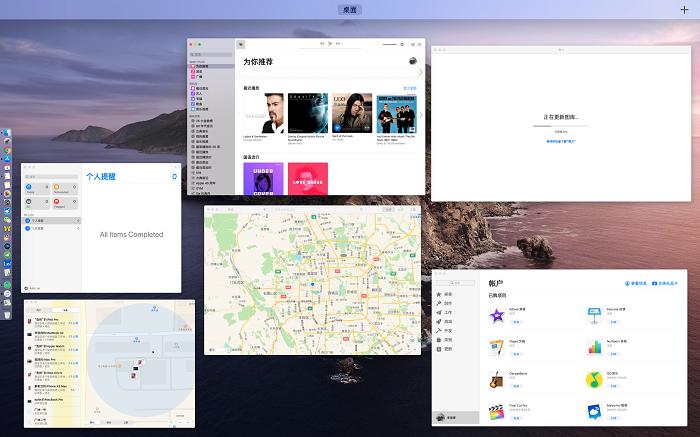Open the iMovie app icon in purchases

click(x=496, y=315)
